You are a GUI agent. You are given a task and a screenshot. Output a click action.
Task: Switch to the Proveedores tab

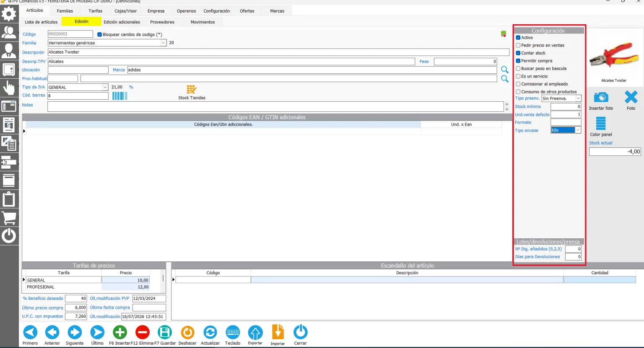(x=162, y=22)
